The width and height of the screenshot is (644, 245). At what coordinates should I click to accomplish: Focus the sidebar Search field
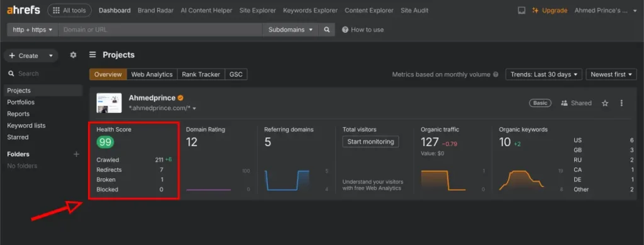(43, 74)
